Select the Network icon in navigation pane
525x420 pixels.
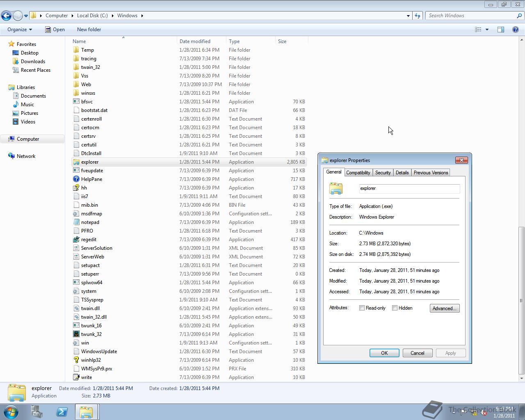point(12,156)
